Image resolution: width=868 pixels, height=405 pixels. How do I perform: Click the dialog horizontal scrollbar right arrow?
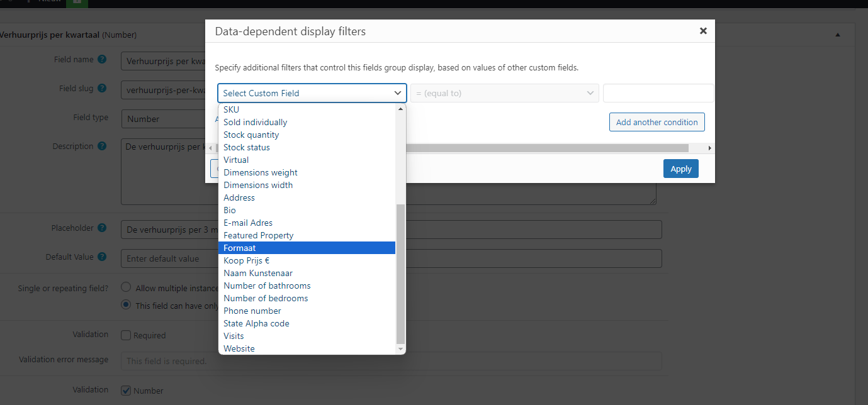[x=709, y=148]
